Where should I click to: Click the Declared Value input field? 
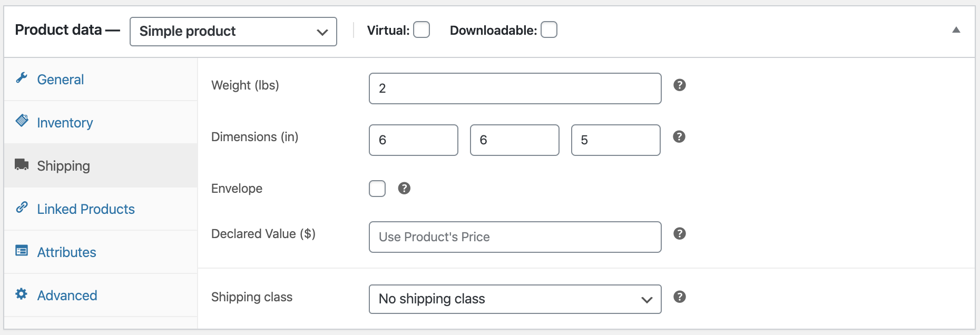coord(515,237)
